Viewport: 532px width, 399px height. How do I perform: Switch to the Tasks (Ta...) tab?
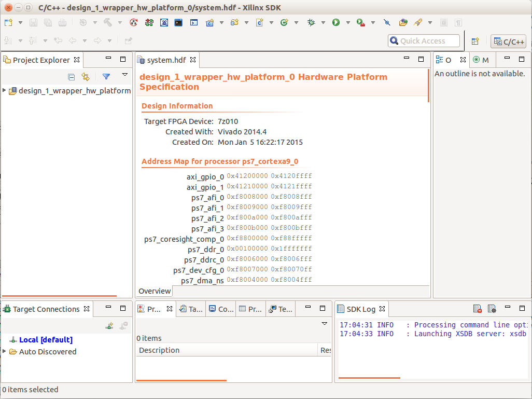click(x=191, y=309)
